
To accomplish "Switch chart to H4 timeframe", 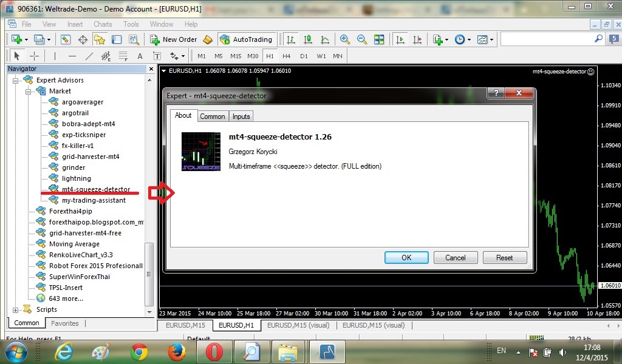I will click(287, 56).
